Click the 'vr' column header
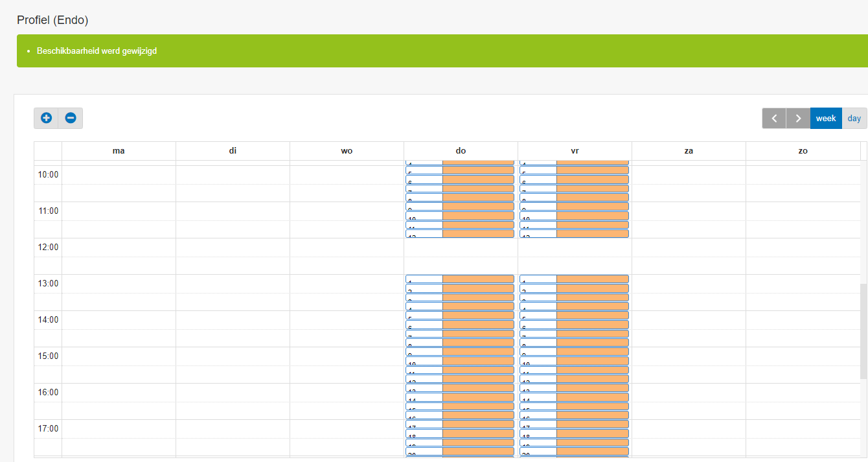The height and width of the screenshot is (462, 868). (575, 151)
